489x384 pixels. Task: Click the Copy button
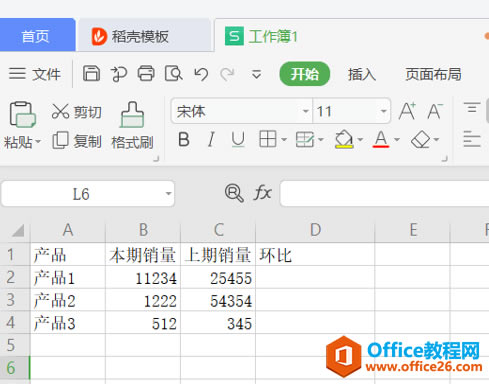(x=77, y=141)
